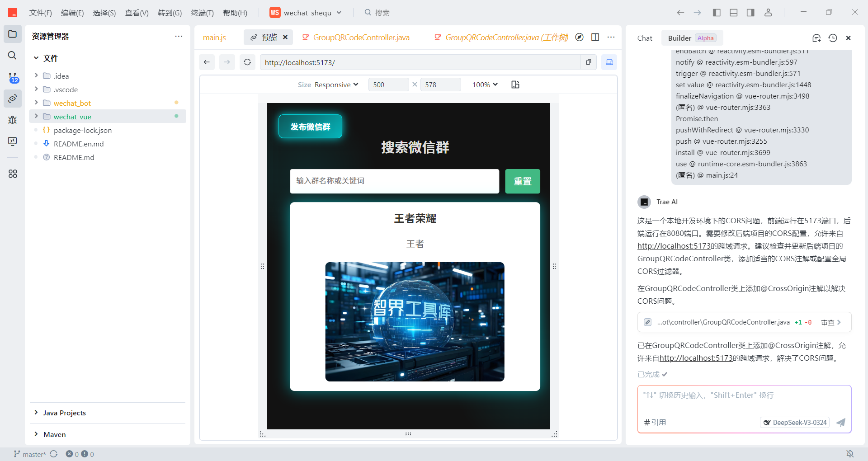Image resolution: width=868 pixels, height=461 pixels.
Task: Go forward in the preview browser
Action: tap(227, 62)
